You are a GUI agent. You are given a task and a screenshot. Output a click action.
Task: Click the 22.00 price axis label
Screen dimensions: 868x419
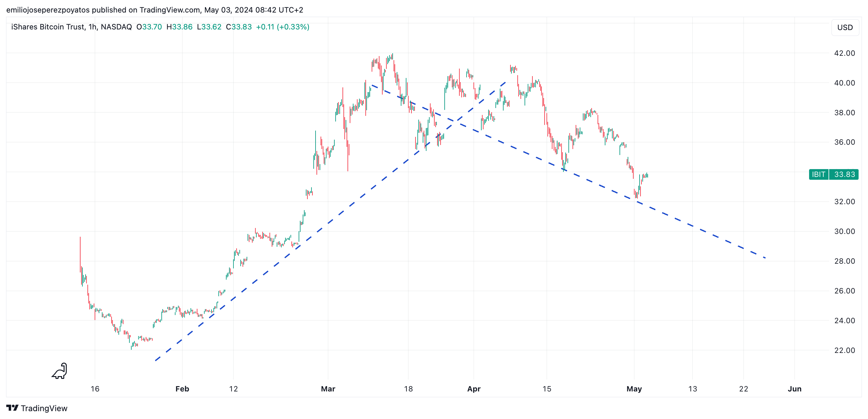tap(844, 350)
